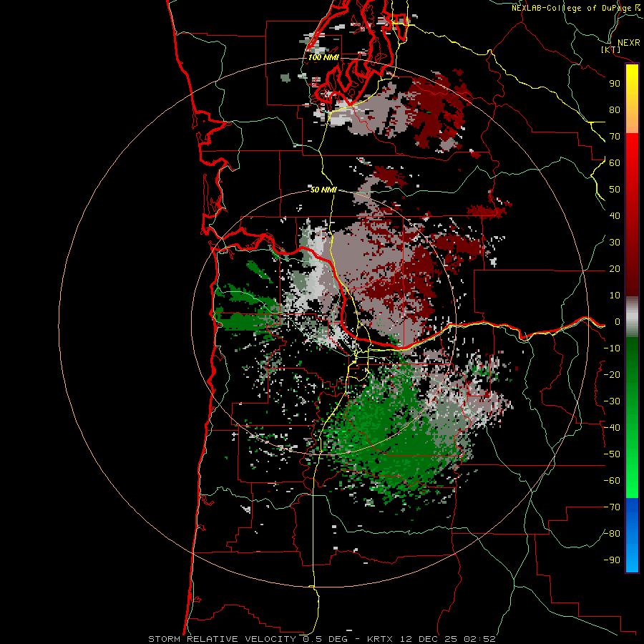Click the -10 value on velocity scale
The width and height of the screenshot is (644, 644).
coord(612,348)
